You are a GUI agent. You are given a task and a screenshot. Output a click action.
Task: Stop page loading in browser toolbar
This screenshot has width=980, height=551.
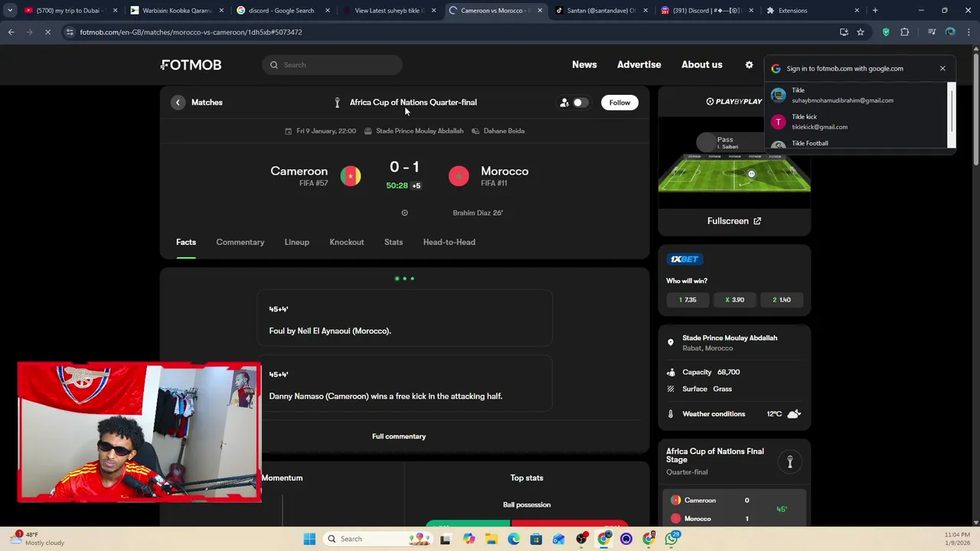[47, 32]
